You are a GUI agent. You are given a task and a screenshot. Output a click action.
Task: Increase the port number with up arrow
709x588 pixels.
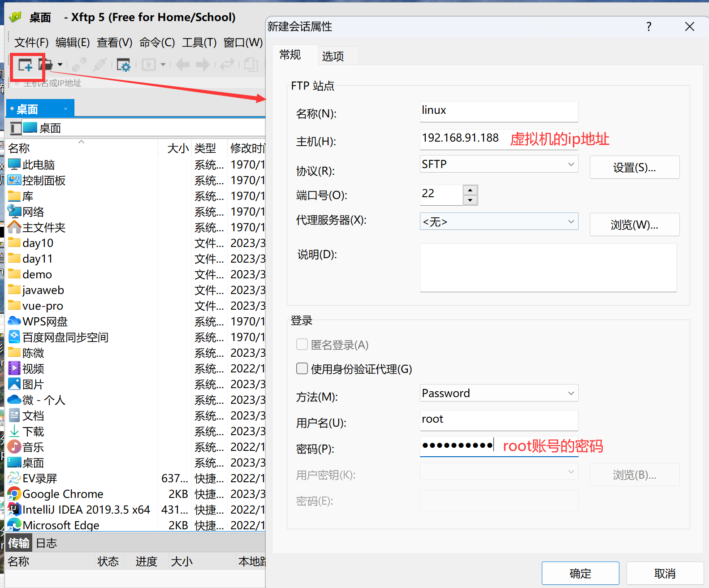coord(470,190)
